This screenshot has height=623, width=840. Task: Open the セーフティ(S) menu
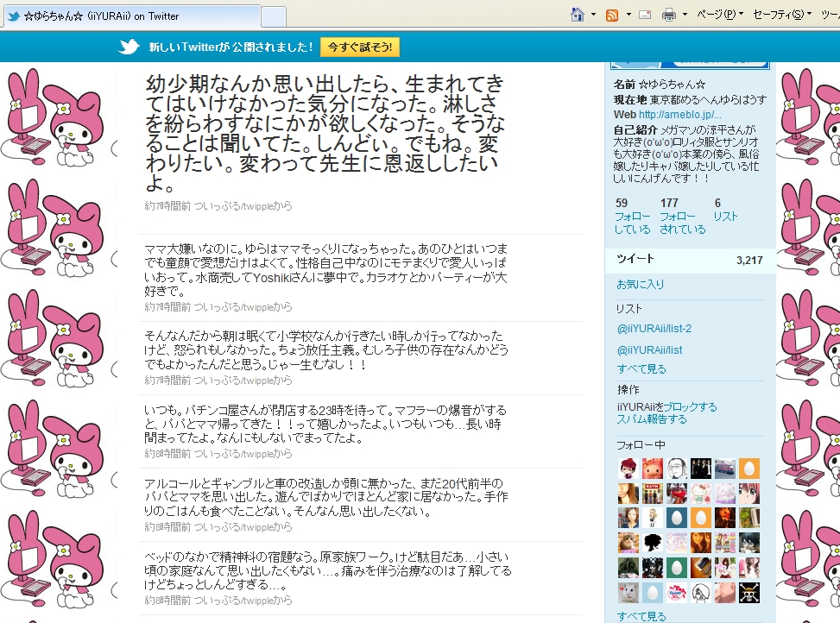[x=782, y=15]
